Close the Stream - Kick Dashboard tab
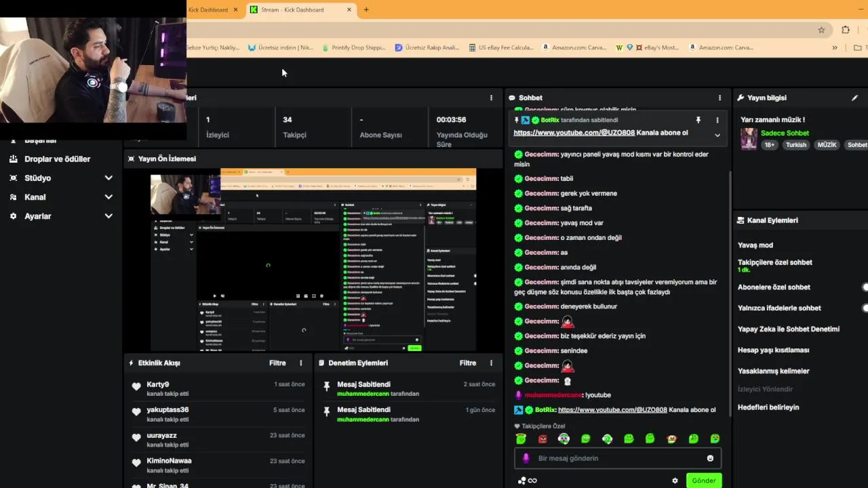 tap(349, 9)
